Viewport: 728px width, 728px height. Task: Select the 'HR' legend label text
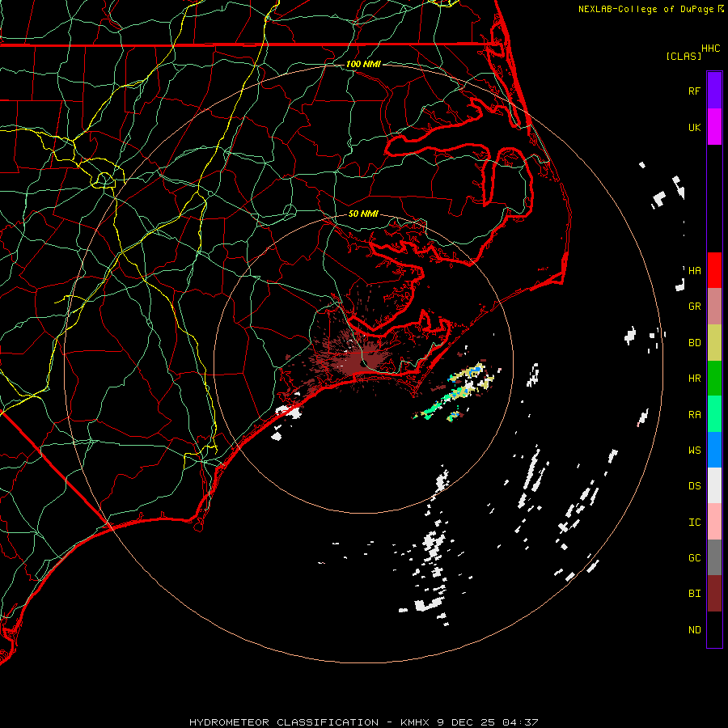[x=694, y=379]
